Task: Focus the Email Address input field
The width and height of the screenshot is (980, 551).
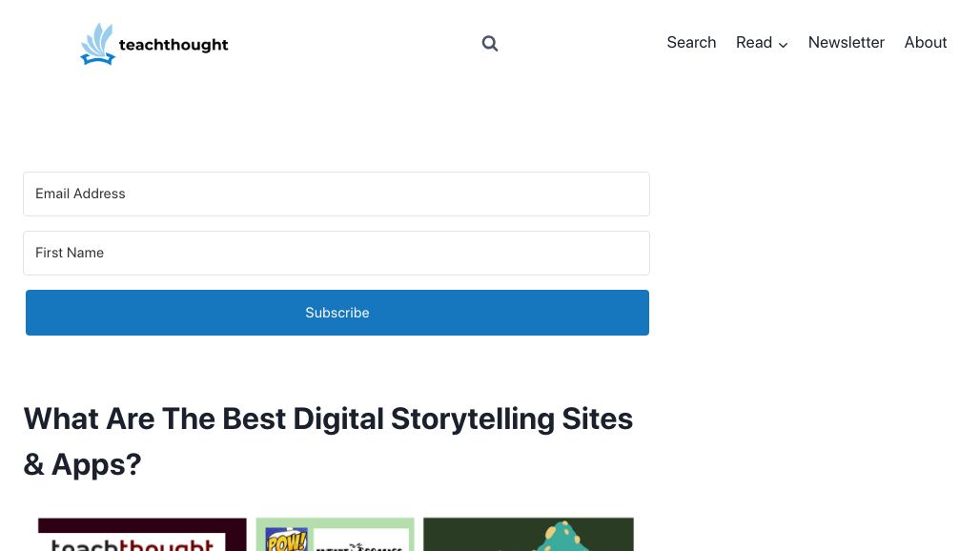Action: pyautogui.click(x=337, y=194)
